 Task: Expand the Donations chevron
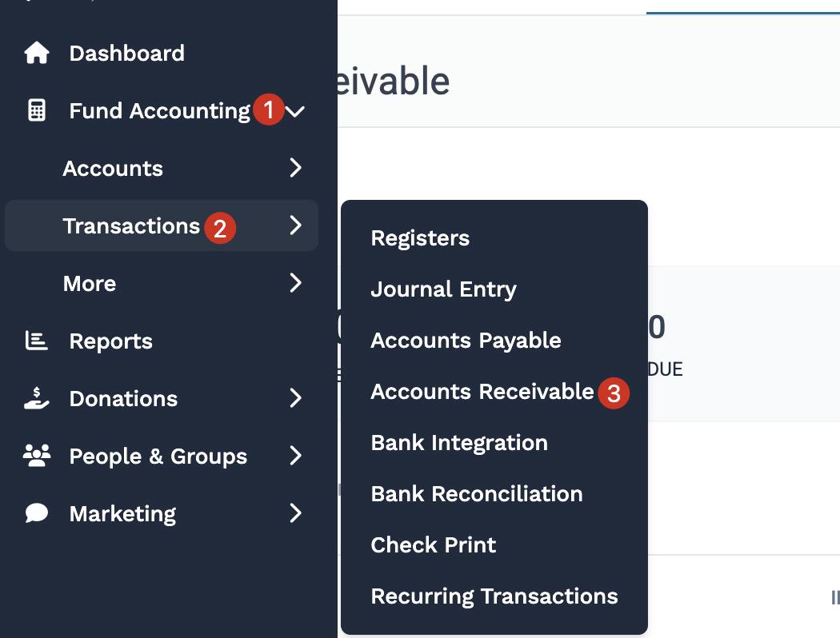pos(296,399)
